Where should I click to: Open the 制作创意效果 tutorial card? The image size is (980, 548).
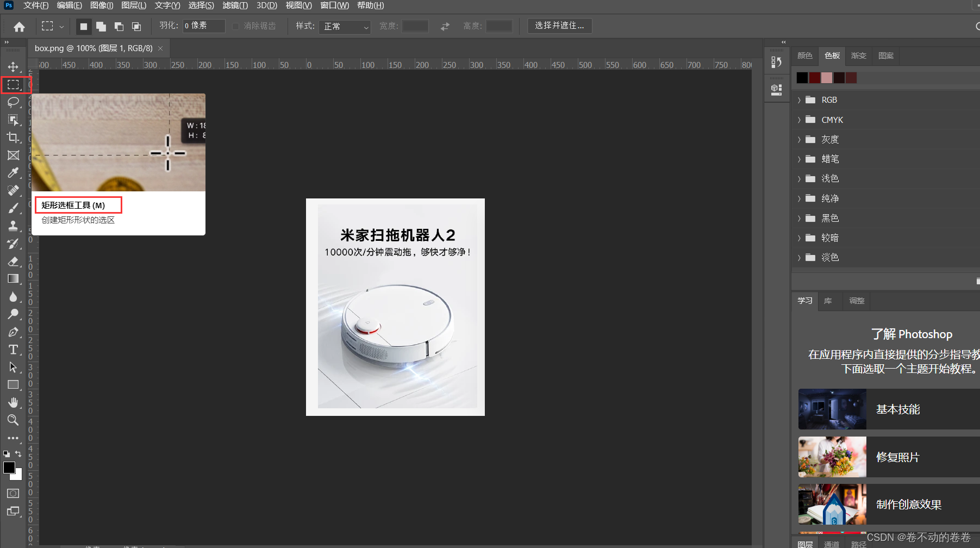coord(889,505)
